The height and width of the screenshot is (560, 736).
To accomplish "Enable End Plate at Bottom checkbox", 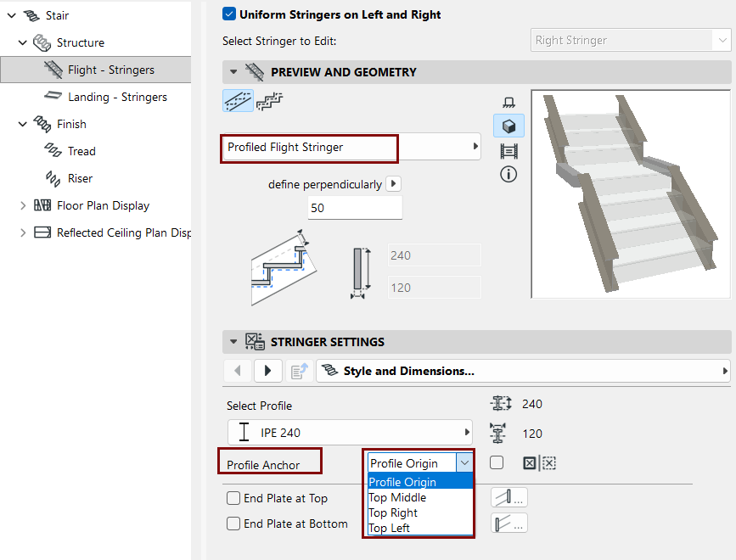I will pyautogui.click(x=233, y=523).
